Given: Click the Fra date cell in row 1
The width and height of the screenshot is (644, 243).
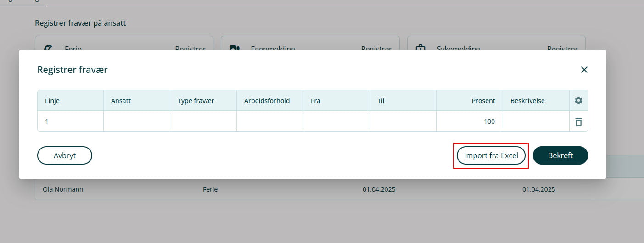Looking at the screenshot, I should pyautogui.click(x=336, y=121).
